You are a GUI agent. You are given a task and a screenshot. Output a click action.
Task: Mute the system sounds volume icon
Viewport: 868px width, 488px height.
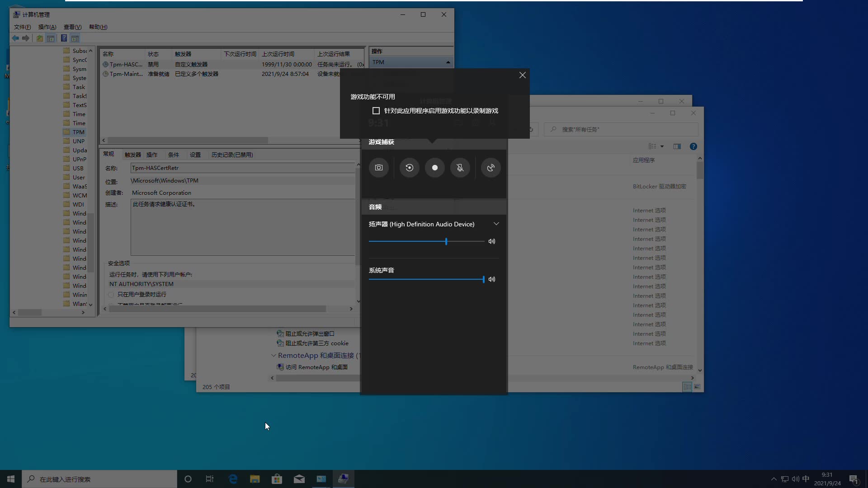(x=492, y=279)
